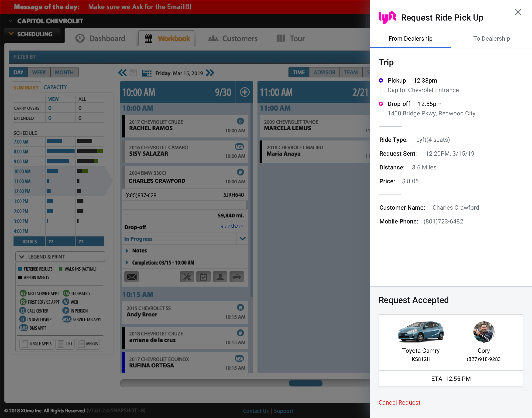Viewport: 532px width, 418px height.
Task: Click arriana de la cruz In Person icon
Action: pyautogui.click(x=240, y=333)
